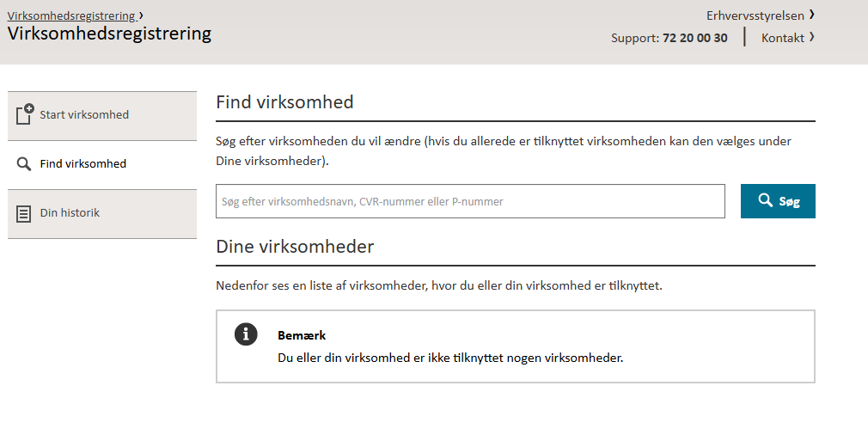
Task: Open the Kontakt link in the header
Action: point(783,38)
